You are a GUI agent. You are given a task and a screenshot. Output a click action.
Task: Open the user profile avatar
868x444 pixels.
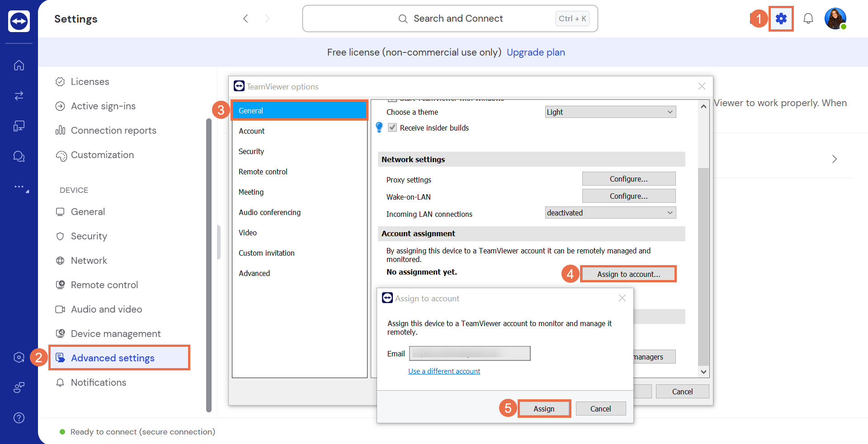click(x=835, y=19)
